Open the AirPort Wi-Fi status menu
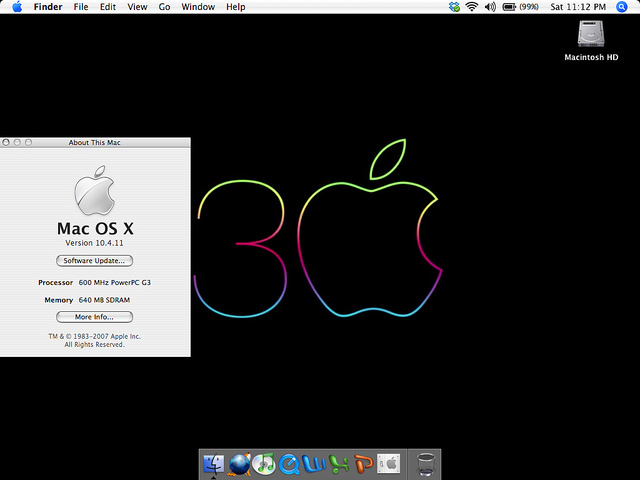 pyautogui.click(x=471, y=7)
